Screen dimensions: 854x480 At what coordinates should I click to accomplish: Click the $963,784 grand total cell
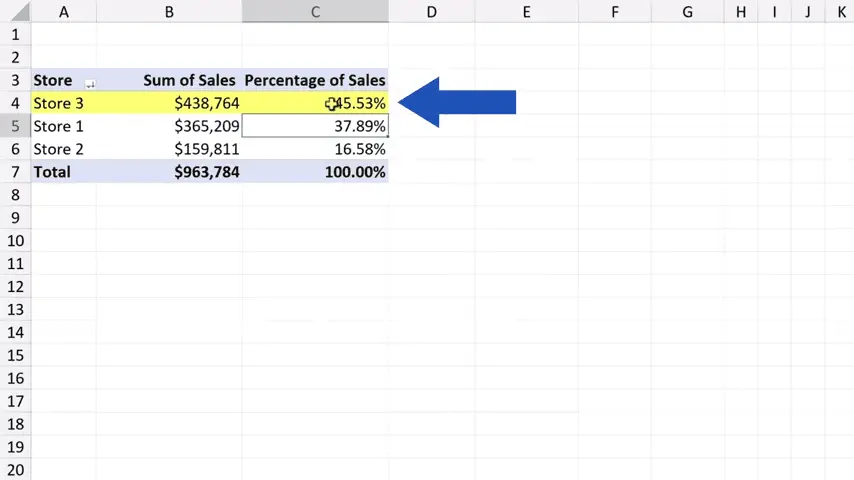(x=205, y=172)
